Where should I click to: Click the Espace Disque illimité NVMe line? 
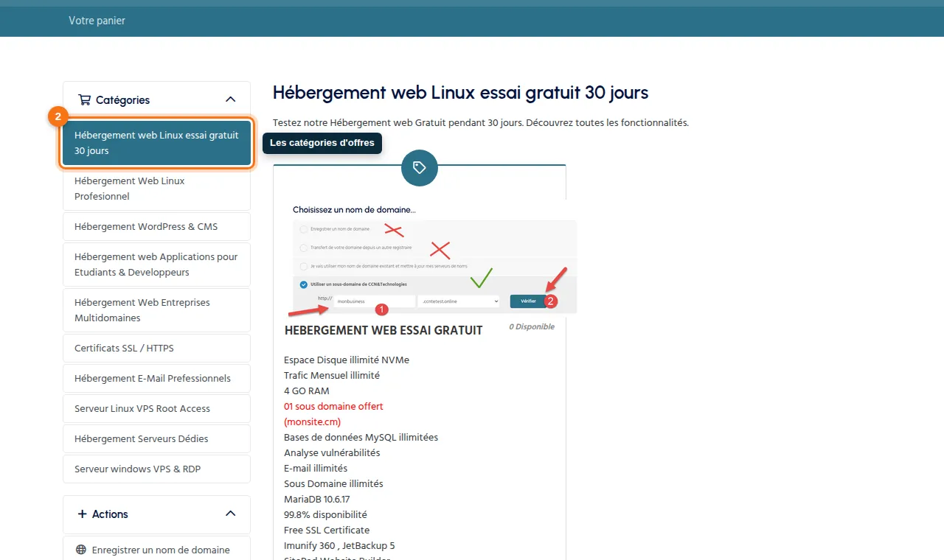point(347,360)
